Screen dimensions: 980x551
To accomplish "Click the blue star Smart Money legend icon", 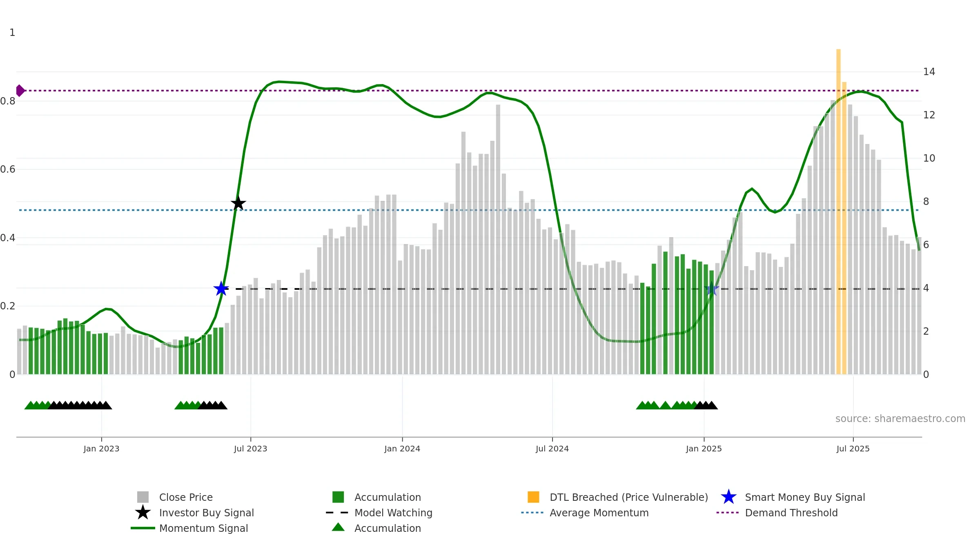I will tap(728, 497).
